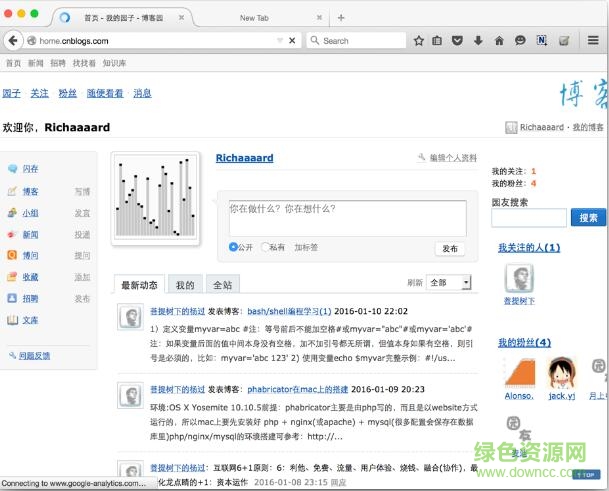Click the OneNote clipper toolbar icon
This screenshot has width=609, height=491.
click(541, 41)
